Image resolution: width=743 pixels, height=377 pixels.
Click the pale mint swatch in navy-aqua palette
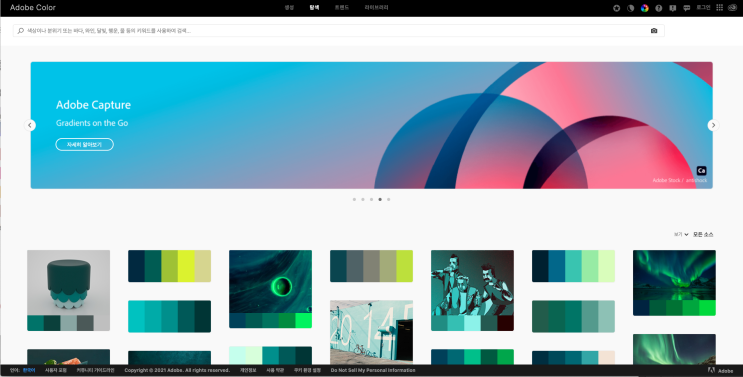pos(607,266)
